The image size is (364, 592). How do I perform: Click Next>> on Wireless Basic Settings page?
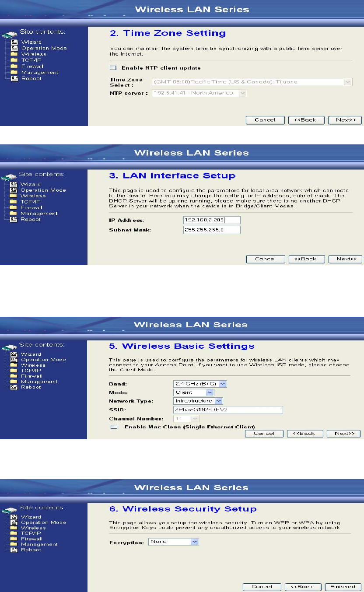tap(344, 434)
